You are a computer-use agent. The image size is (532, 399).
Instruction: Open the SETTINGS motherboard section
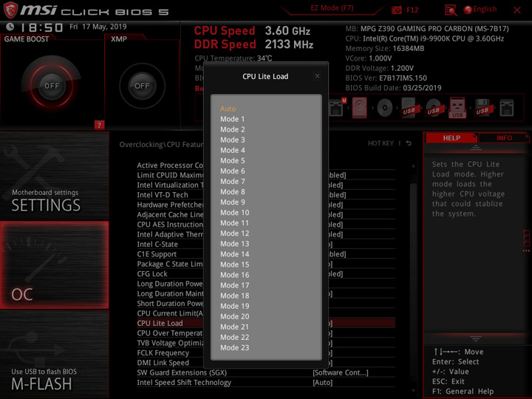tap(54, 176)
